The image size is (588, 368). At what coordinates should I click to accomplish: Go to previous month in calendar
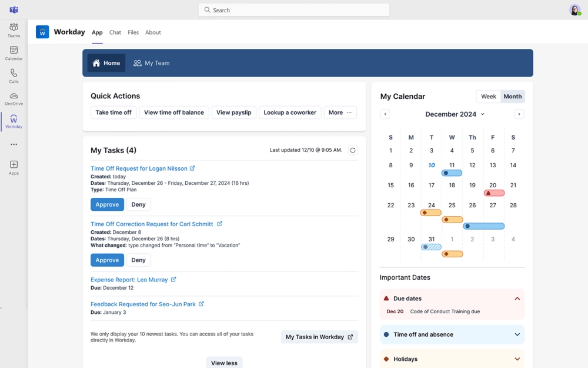pos(385,114)
